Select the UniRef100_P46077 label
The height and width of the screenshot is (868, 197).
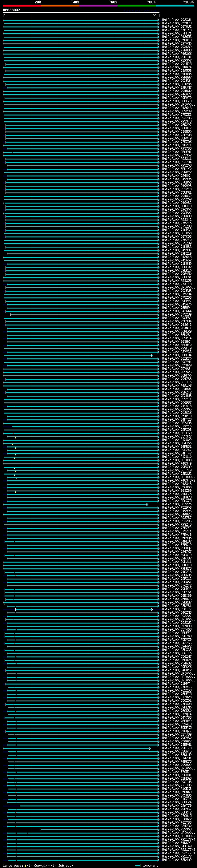[x=177, y=94]
